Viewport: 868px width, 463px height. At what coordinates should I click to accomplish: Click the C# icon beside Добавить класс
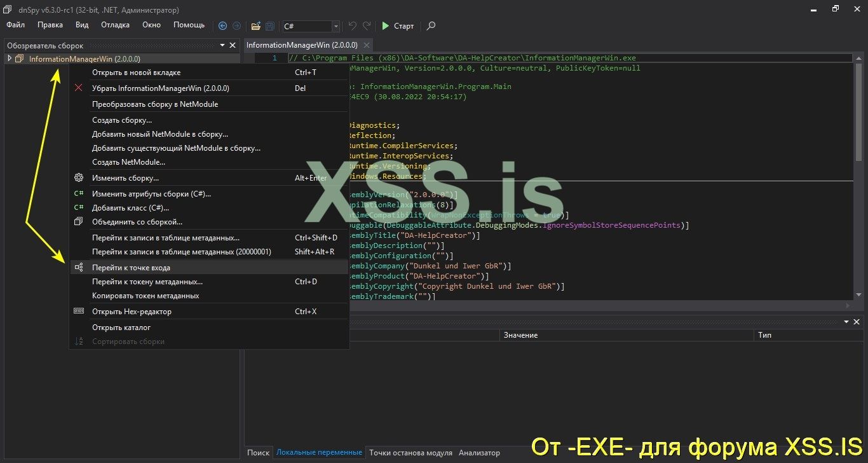(78, 207)
